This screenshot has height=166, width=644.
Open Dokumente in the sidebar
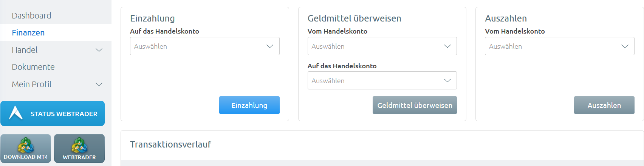pos(33,67)
